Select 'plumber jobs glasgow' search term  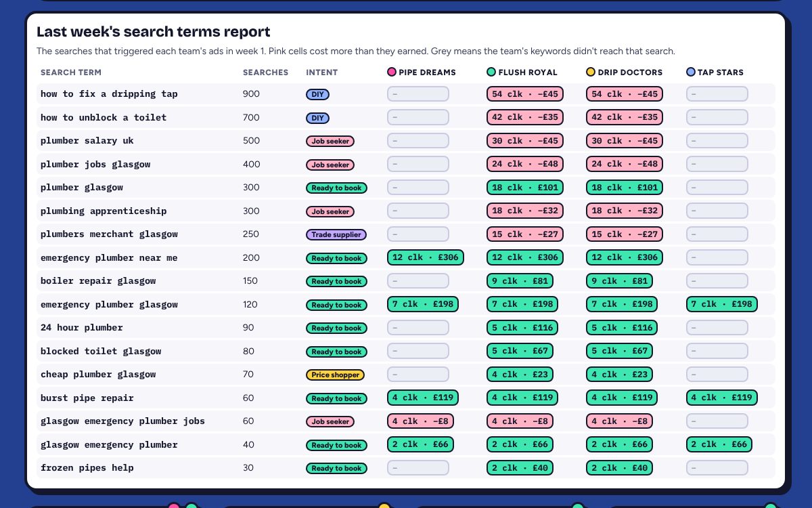pyautogui.click(x=95, y=164)
